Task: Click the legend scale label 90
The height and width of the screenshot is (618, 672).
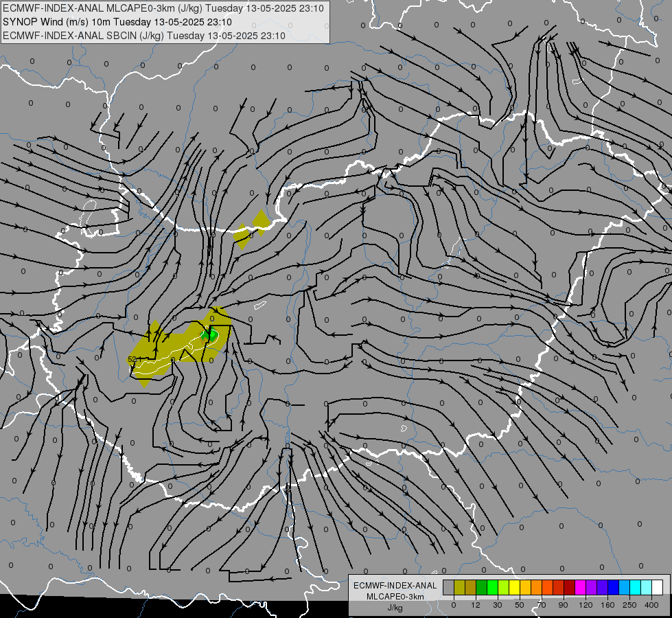Action: (x=563, y=605)
